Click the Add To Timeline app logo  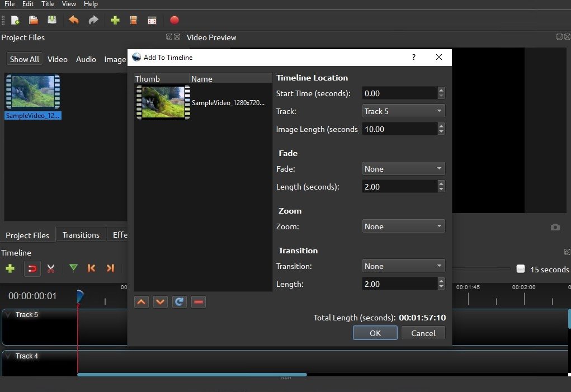(136, 57)
